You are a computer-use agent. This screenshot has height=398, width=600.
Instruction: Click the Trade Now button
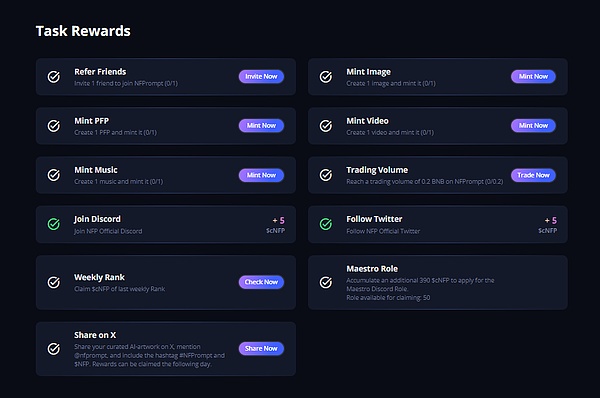533,175
